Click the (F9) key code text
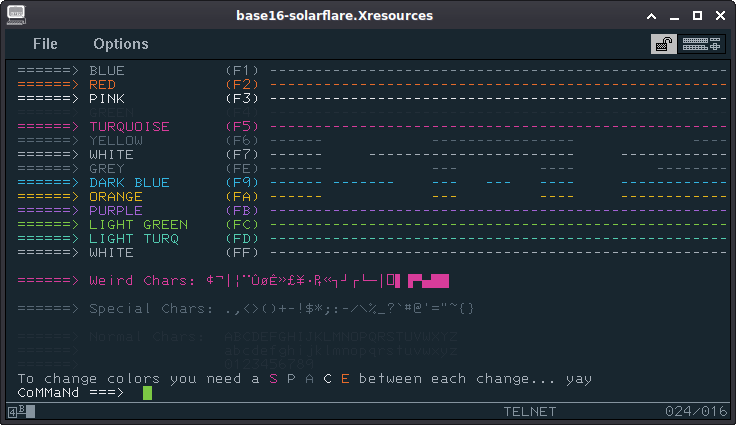 point(242,182)
